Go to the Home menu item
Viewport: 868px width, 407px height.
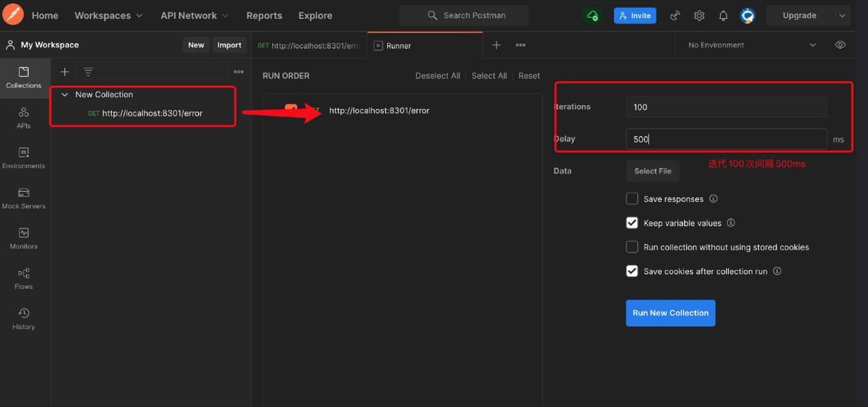pyautogui.click(x=45, y=16)
